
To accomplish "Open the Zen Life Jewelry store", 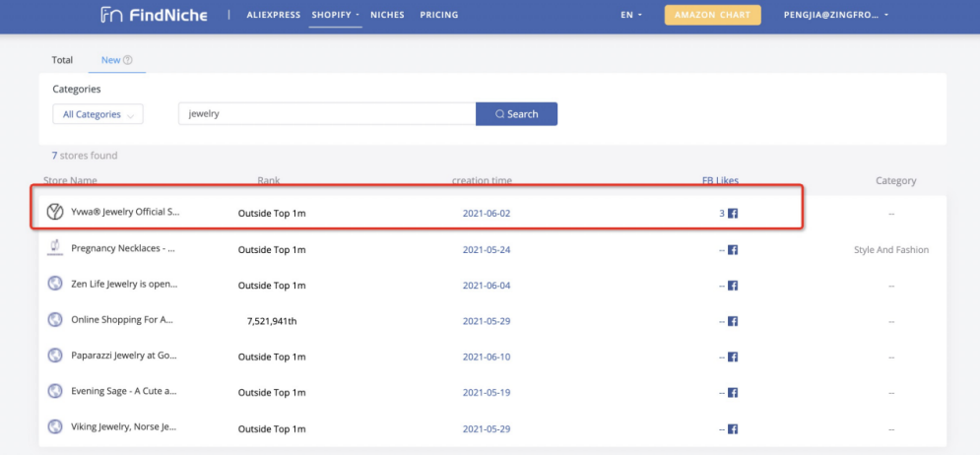I will coord(124,285).
